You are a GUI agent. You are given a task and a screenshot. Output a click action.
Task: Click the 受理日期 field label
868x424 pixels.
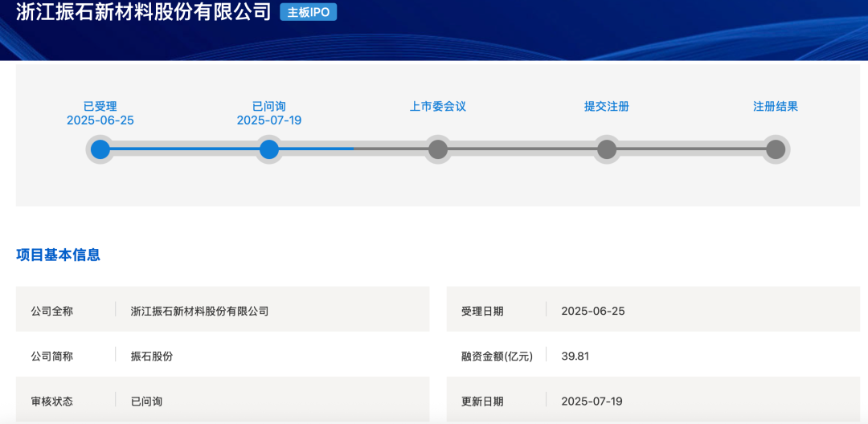(482, 312)
